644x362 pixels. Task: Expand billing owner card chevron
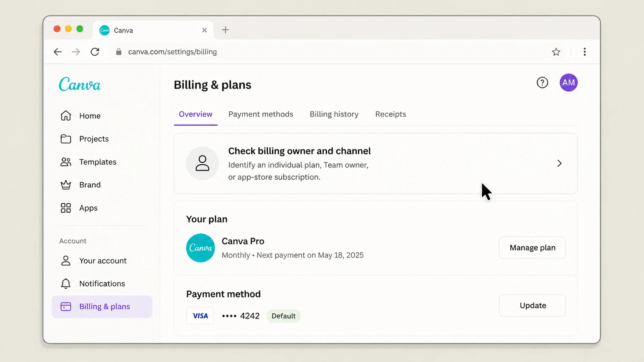click(559, 163)
